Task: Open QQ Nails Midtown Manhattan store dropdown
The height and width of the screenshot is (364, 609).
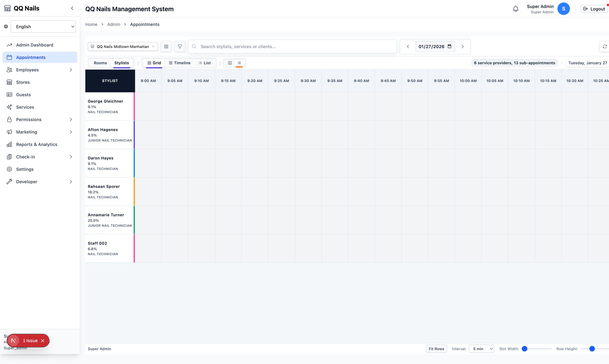Action: point(123,46)
